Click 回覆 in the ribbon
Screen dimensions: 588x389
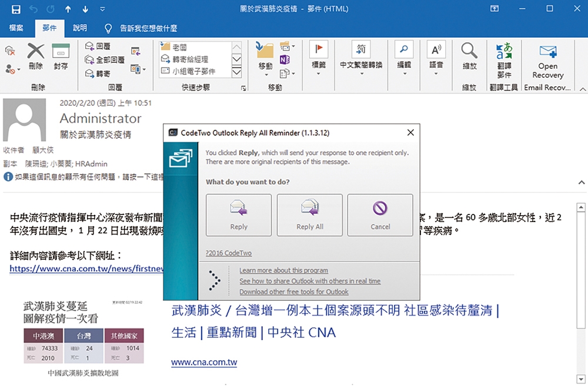tap(98, 46)
